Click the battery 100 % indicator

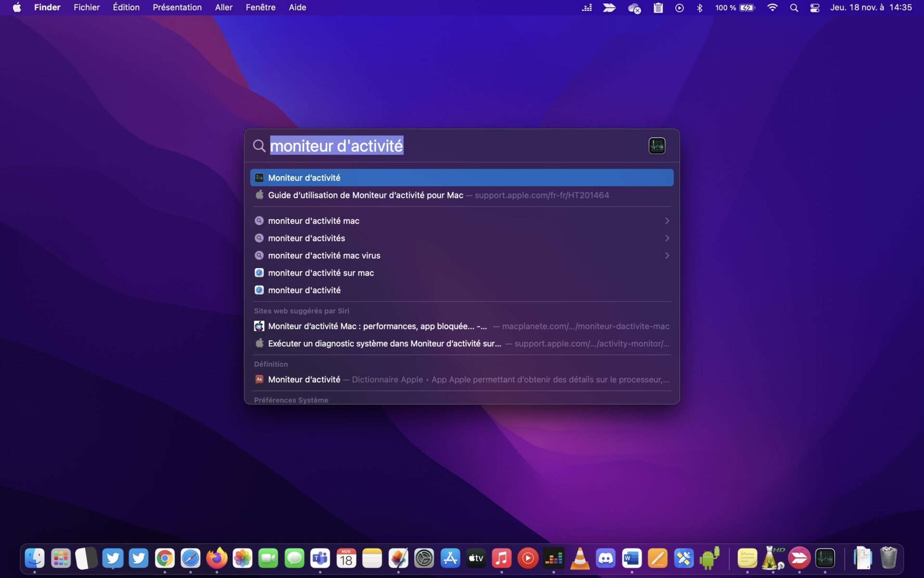point(735,8)
